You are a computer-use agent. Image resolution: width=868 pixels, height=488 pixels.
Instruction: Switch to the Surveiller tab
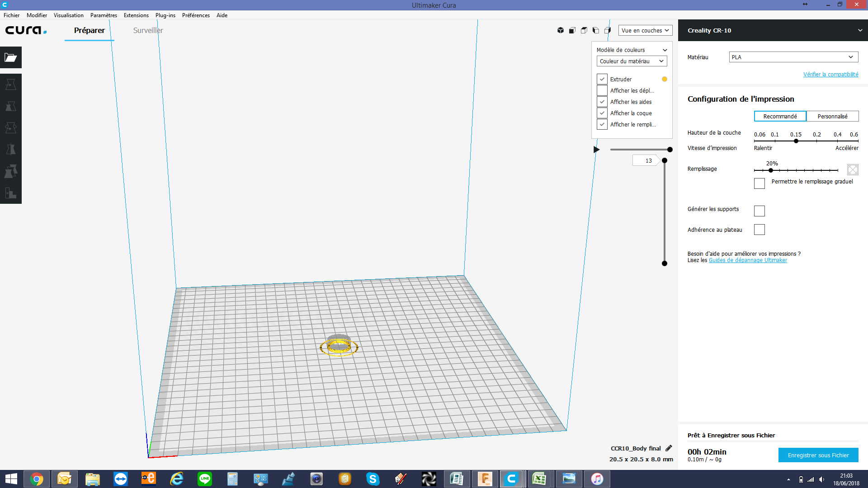148,30
